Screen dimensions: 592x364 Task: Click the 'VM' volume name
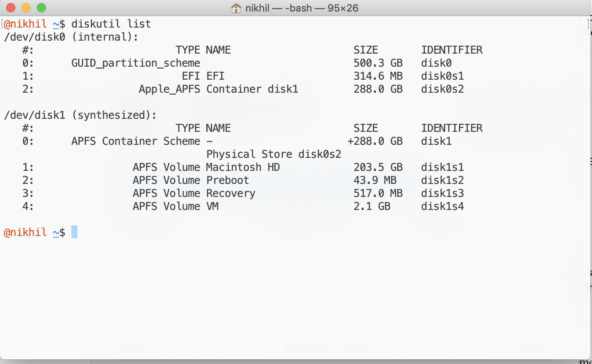212,206
